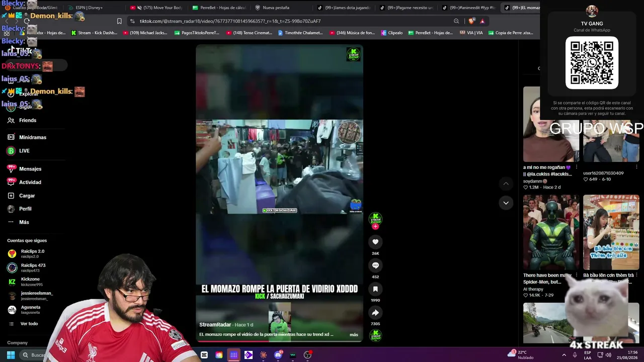Screen dimensions: 644x362
Task: Open the Raiclips 2.0 followed account
Action: tap(26, 254)
